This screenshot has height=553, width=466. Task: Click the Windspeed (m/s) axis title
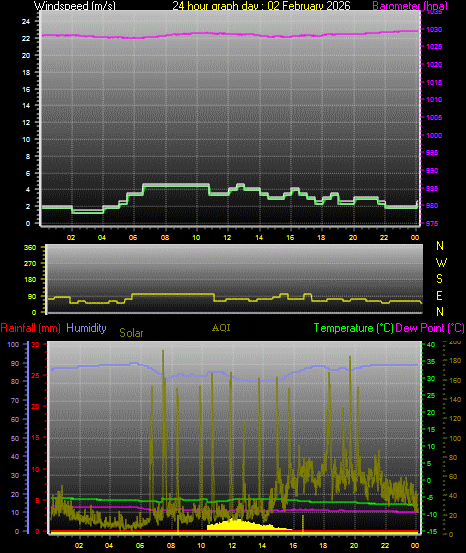(74, 6)
